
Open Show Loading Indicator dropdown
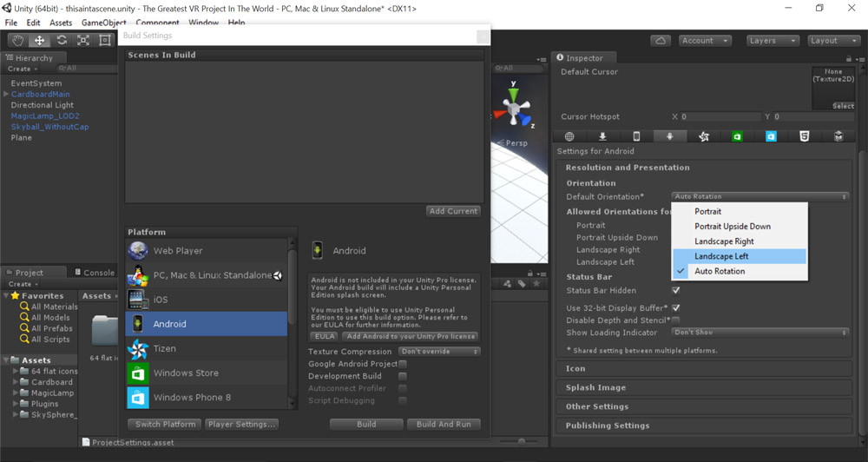(760, 333)
